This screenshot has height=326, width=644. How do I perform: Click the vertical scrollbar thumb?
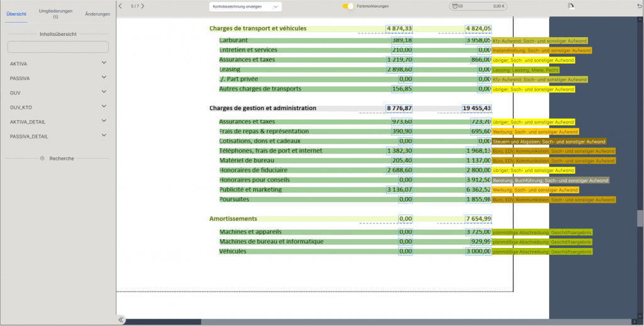point(640,218)
